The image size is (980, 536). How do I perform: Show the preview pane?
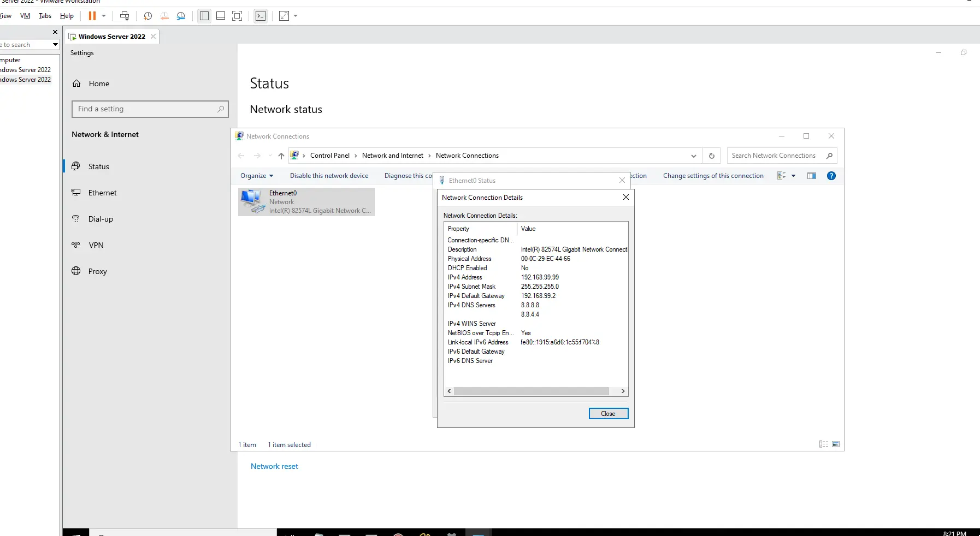click(x=812, y=176)
